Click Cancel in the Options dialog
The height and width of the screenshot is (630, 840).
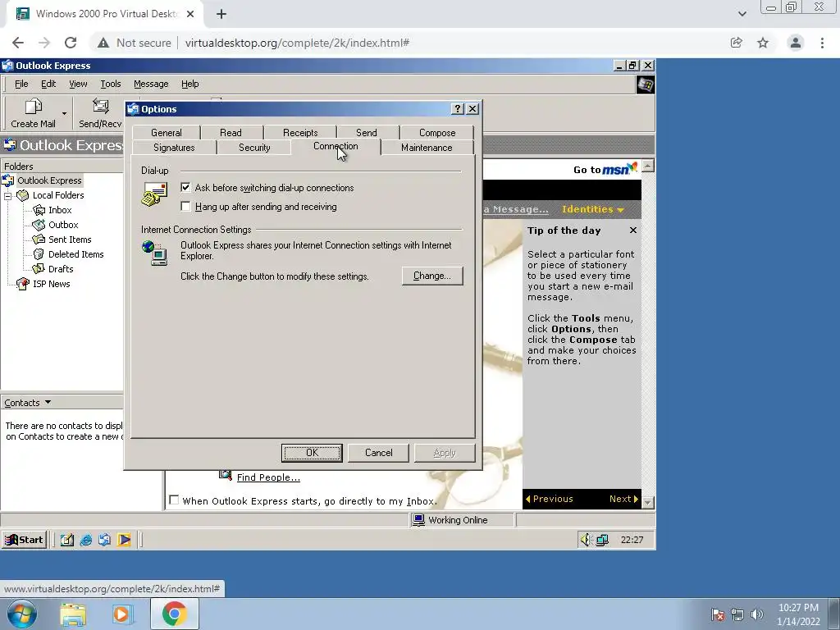(379, 453)
